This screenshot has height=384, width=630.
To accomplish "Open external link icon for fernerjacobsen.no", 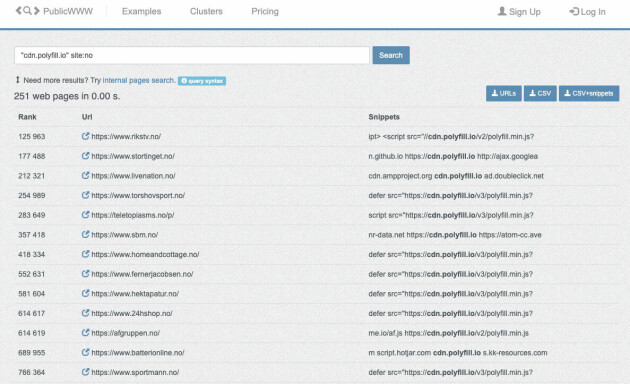I will coord(85,274).
